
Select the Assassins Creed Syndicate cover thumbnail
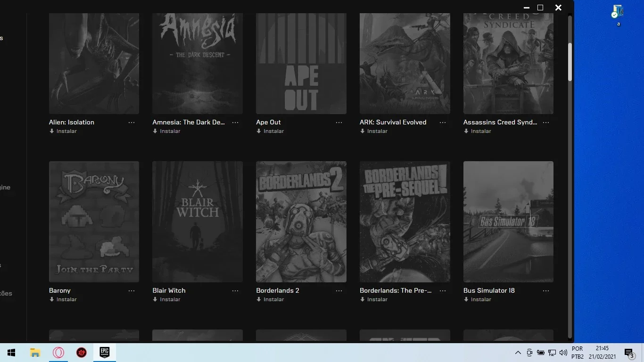point(508,64)
